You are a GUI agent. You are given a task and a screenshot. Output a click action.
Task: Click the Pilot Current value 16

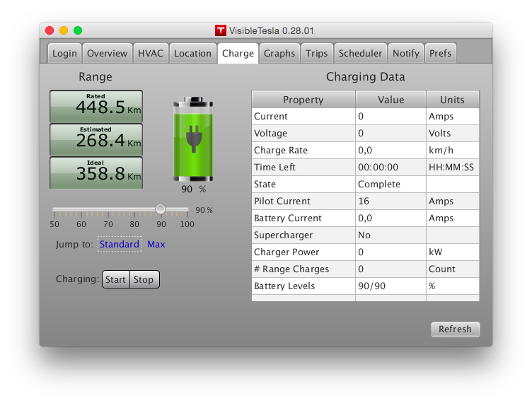(x=364, y=201)
